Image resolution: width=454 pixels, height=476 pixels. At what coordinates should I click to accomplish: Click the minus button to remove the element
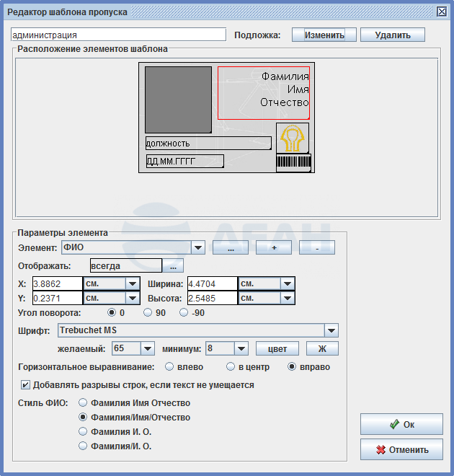(317, 248)
